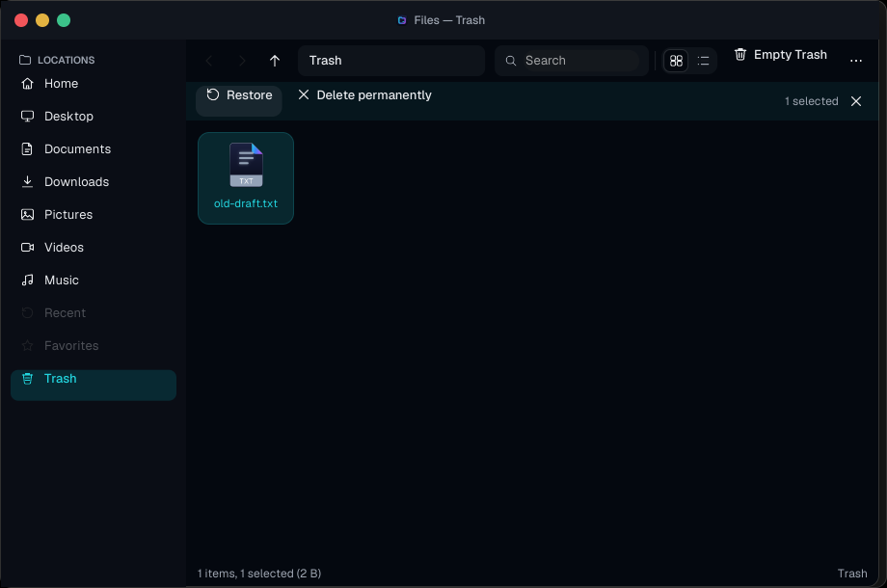Close the Files window
Screen dimensions: 887x588
coord(21,20)
